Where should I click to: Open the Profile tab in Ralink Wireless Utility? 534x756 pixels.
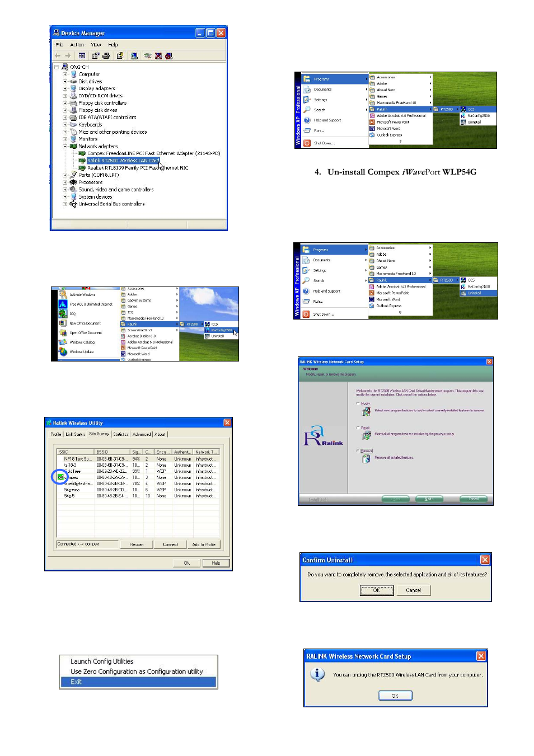tap(56, 434)
